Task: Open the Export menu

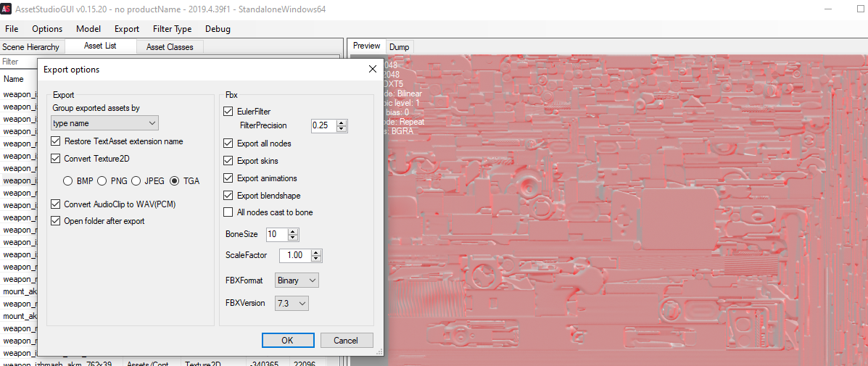Action: coord(127,29)
